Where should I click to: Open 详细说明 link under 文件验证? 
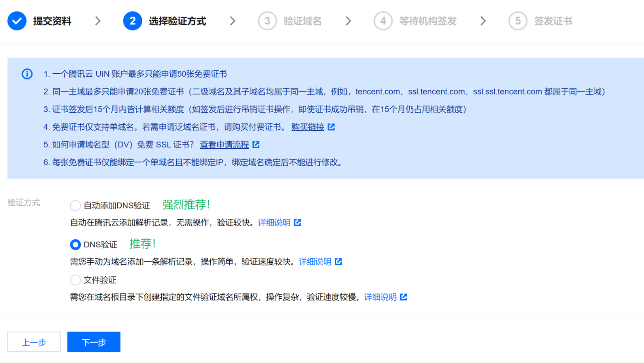380,297
